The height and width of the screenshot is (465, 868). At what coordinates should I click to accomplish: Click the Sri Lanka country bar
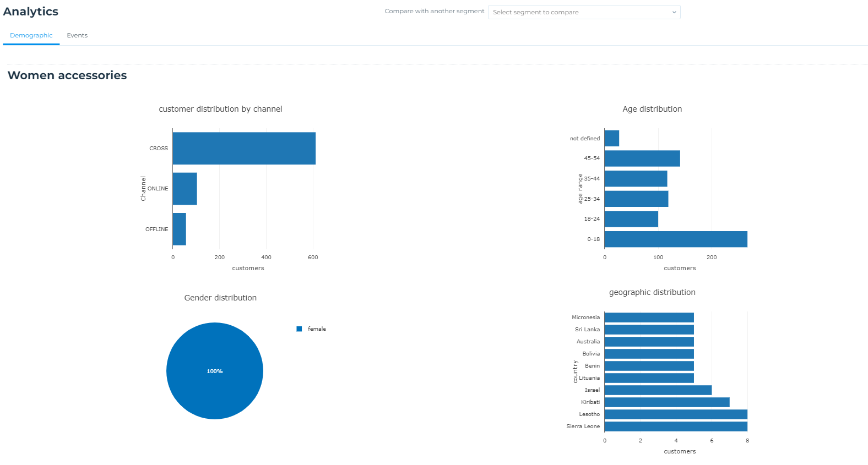pyautogui.click(x=649, y=330)
